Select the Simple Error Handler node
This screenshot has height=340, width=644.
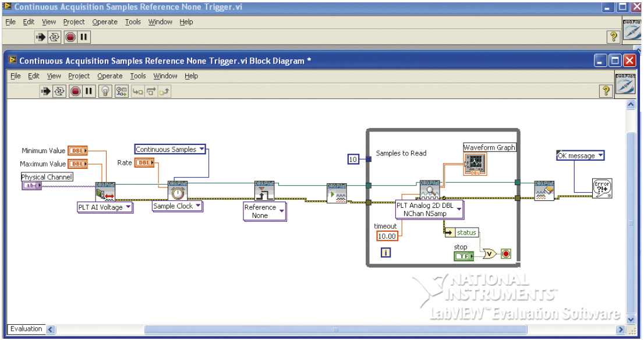(x=602, y=188)
